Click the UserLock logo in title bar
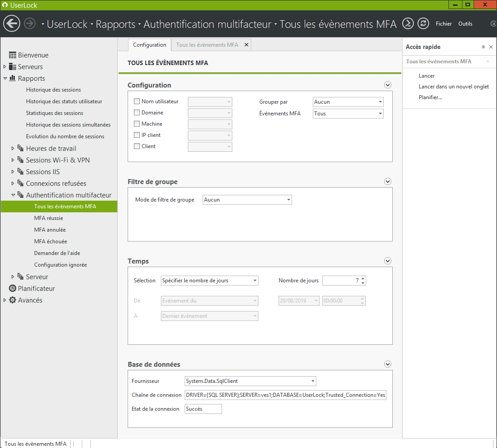The image size is (497, 448). (5, 5)
